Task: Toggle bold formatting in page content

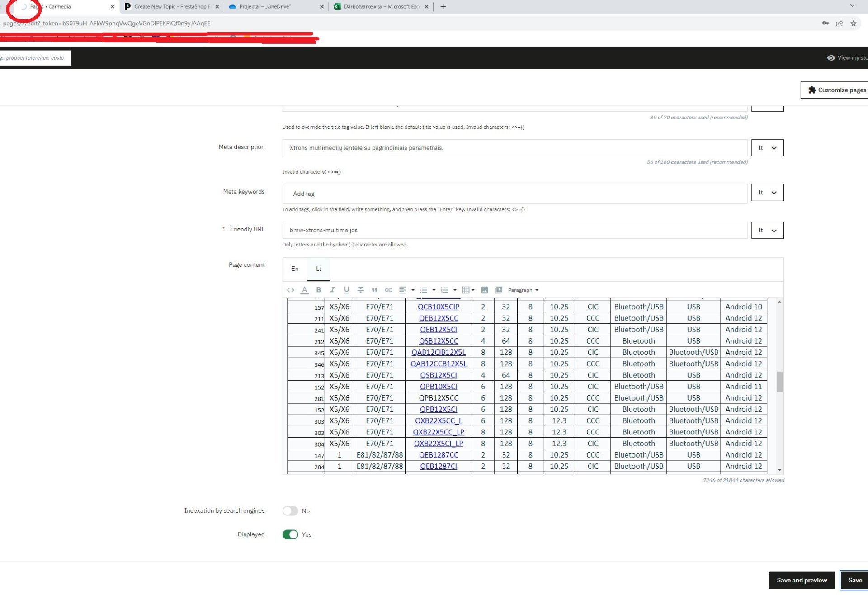Action: (318, 290)
